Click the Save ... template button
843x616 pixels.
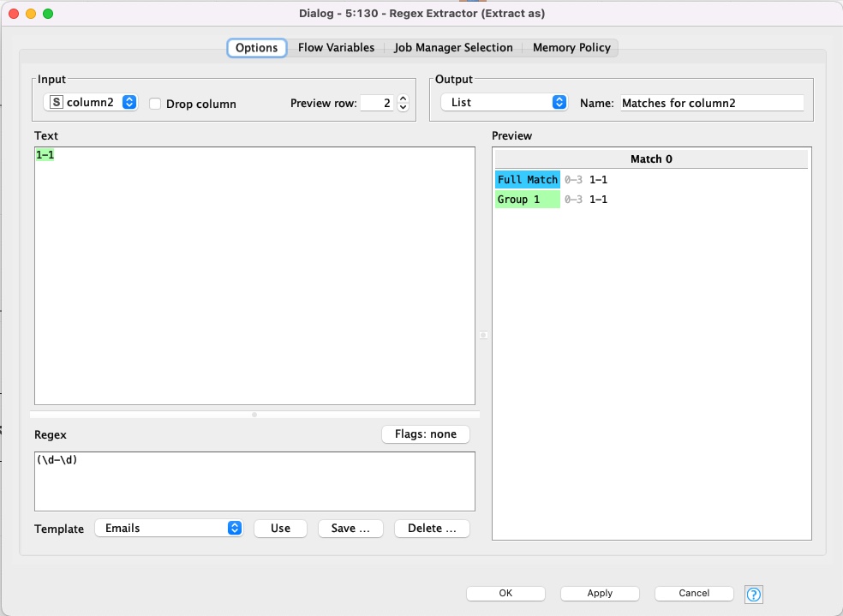[350, 529]
